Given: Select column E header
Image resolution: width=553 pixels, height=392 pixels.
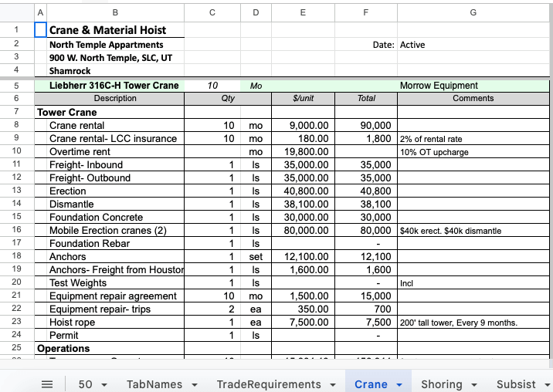Looking at the screenshot, I should (303, 12).
